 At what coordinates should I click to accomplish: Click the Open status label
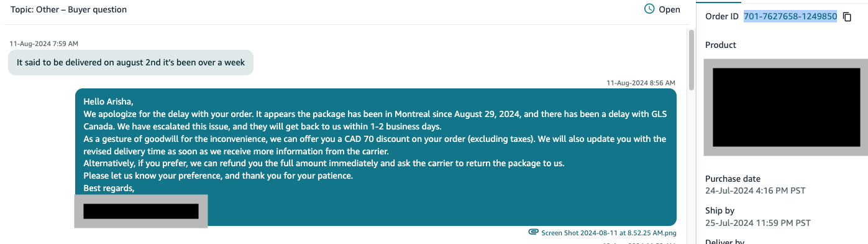point(669,9)
